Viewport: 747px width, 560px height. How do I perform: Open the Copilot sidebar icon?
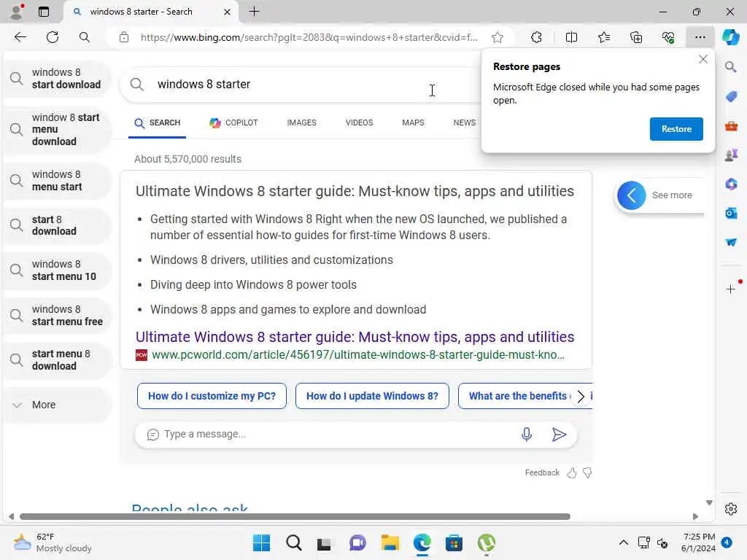pos(731,37)
